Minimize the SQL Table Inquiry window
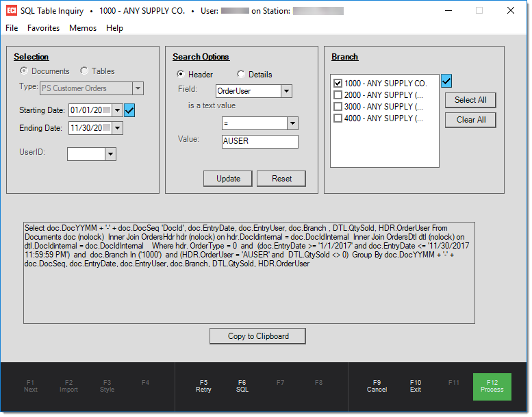 pyautogui.click(x=448, y=10)
